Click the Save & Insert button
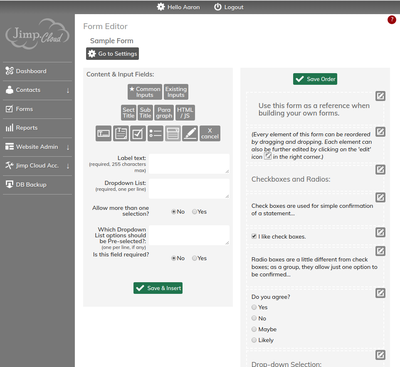 point(158,288)
